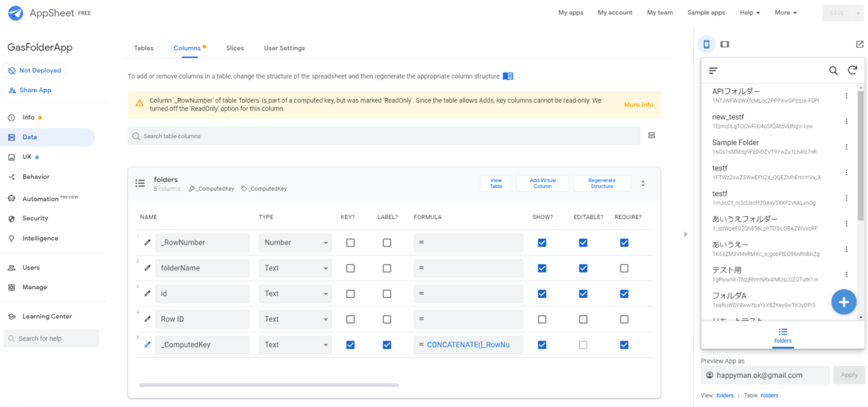Switch to the User Settings tab
This screenshot has width=868, height=407.
click(284, 48)
